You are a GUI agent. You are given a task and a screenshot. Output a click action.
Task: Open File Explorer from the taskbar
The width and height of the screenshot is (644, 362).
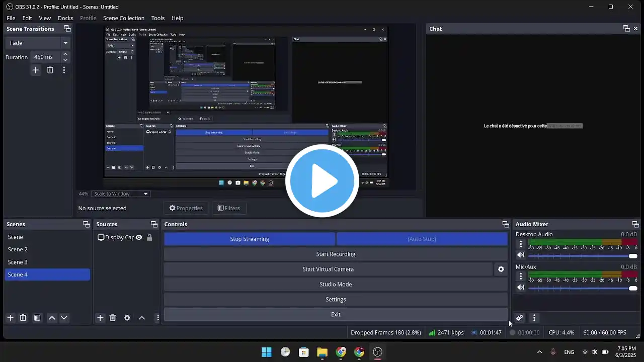[x=322, y=352]
